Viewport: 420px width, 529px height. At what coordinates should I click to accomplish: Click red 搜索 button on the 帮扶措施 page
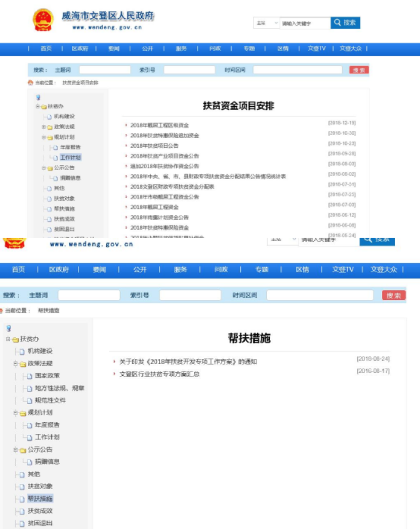(394, 295)
